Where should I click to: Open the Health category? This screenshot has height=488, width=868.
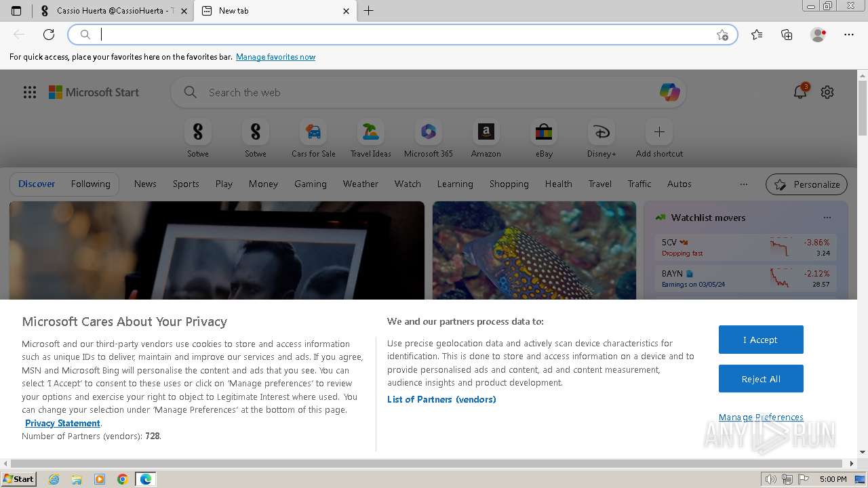coord(559,184)
